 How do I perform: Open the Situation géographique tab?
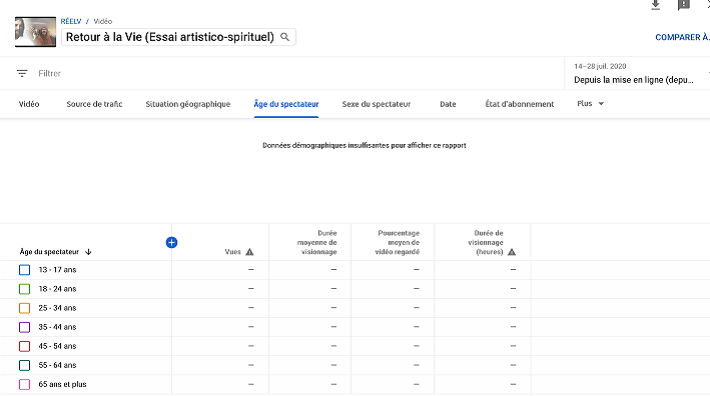coord(188,104)
